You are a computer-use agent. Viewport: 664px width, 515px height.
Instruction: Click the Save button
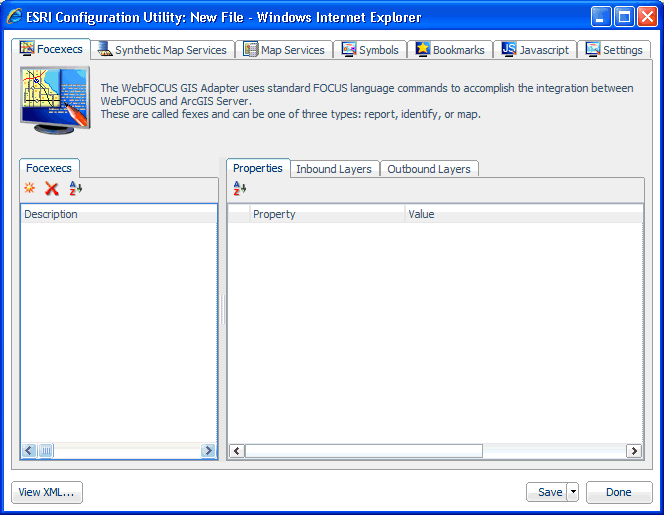tap(547, 492)
